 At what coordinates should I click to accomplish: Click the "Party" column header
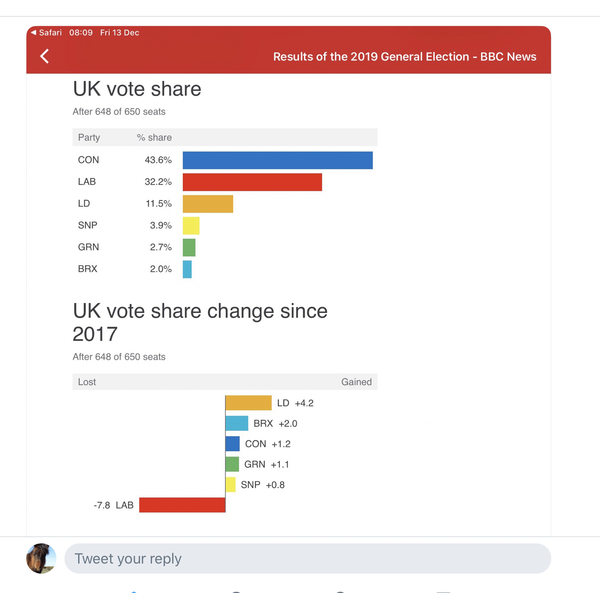(89, 137)
